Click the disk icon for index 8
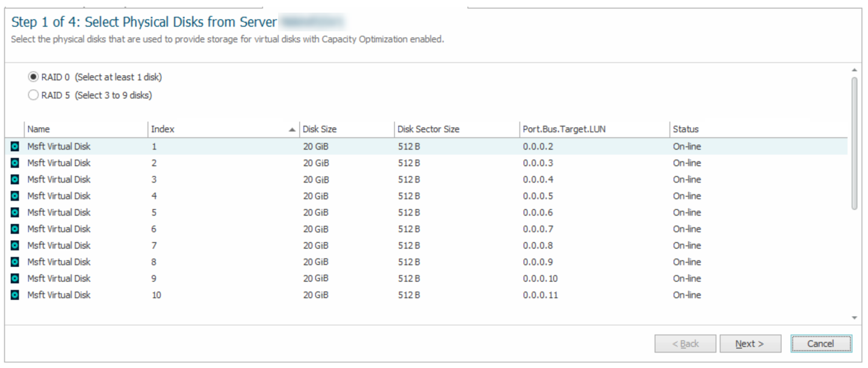The width and height of the screenshot is (868, 368). 15,262
